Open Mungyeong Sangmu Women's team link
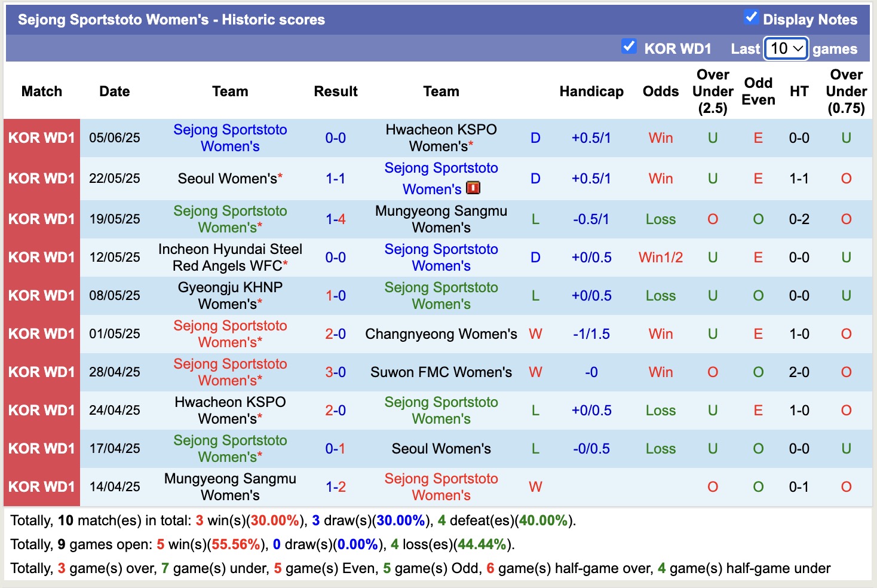Screen dimensions: 877x588 click(441, 219)
